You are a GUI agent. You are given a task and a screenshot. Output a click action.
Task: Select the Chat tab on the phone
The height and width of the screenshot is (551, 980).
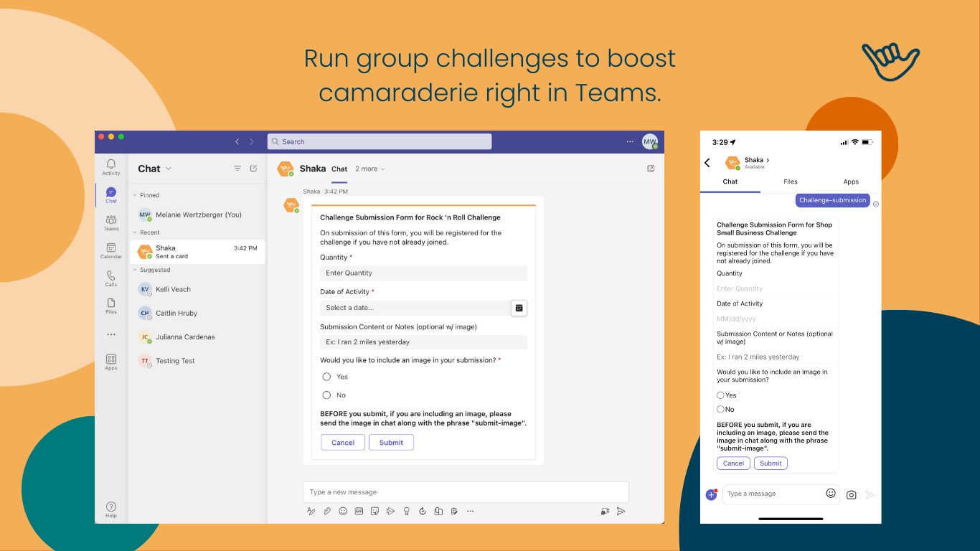(x=730, y=182)
